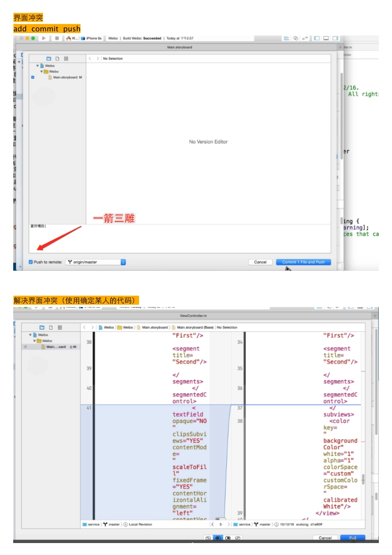The height and width of the screenshot is (555, 392).
Task: Click the Commit 1 File and Push button
Action: tap(303, 262)
